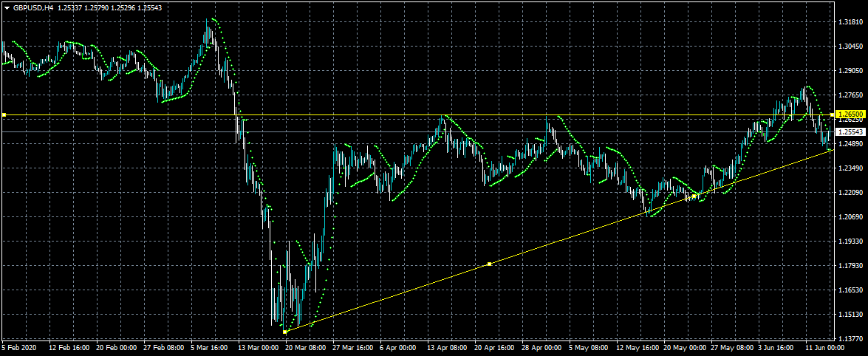Click the 1.19330 price axis label

(852, 242)
